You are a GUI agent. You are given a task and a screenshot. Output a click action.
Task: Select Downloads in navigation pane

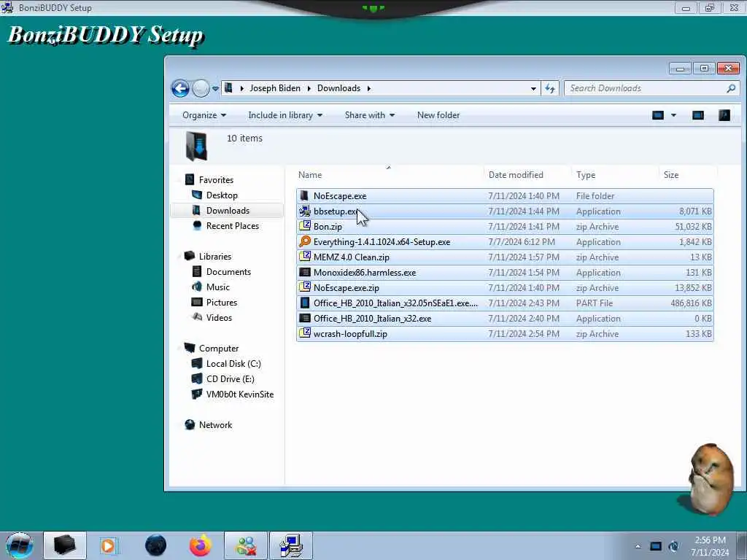(x=228, y=211)
